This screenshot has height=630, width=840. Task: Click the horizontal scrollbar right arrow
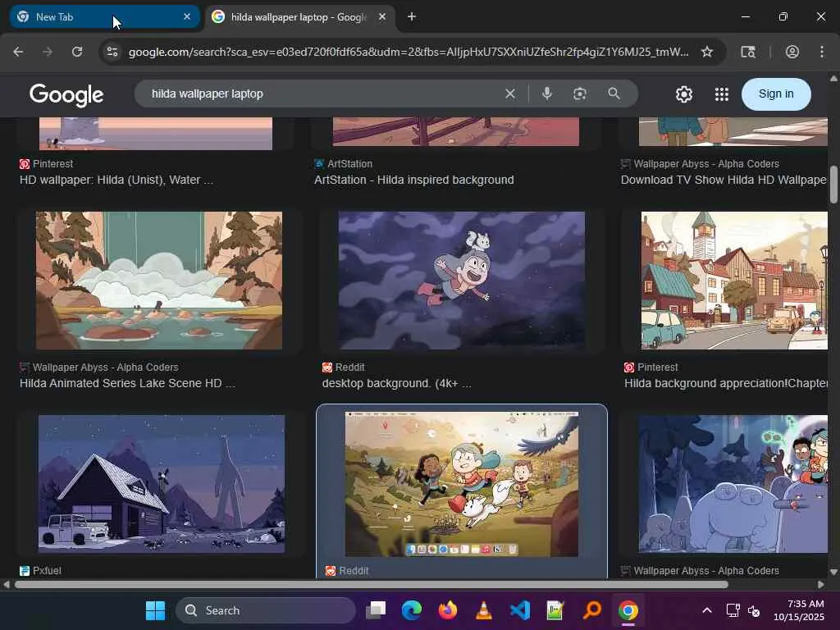[821, 584]
